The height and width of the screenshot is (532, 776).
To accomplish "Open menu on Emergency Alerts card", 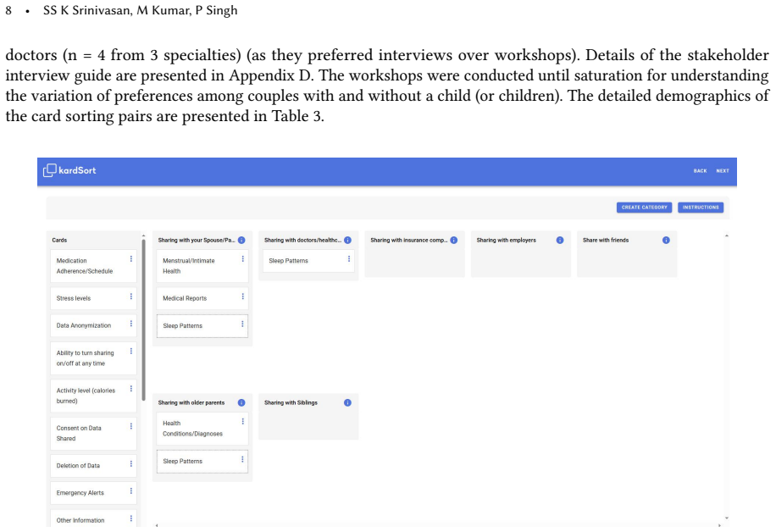I will click(x=131, y=491).
